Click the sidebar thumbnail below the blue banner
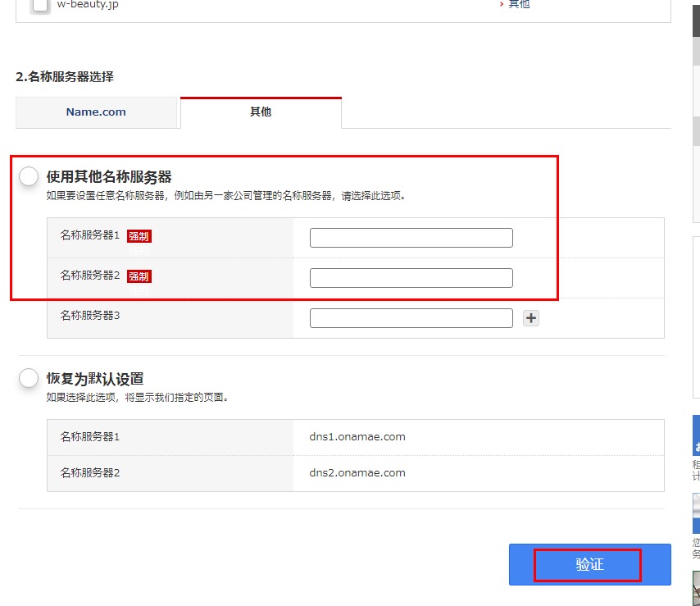The width and height of the screenshot is (700, 606). 696,513
